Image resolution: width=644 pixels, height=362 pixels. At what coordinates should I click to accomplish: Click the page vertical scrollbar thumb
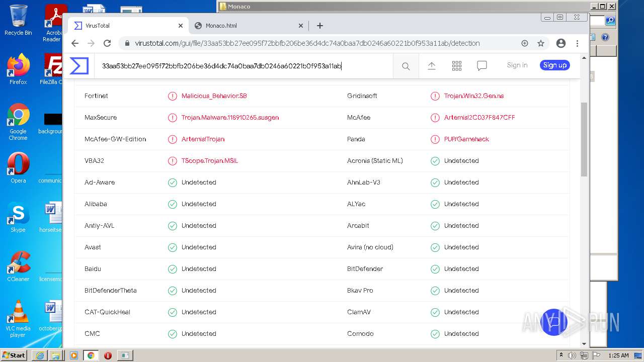(x=584, y=140)
